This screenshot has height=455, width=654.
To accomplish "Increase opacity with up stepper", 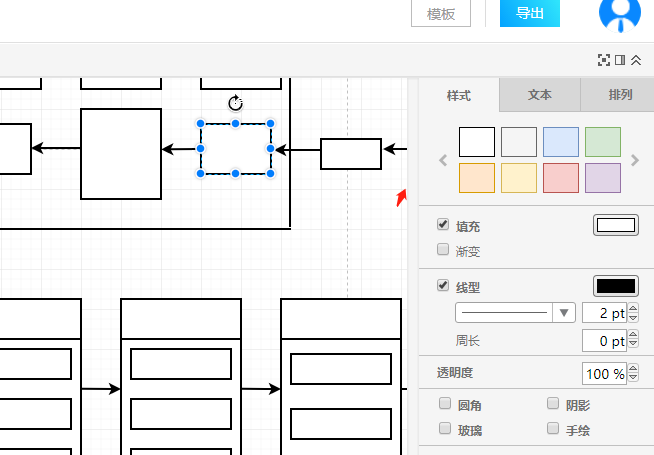I will [633, 369].
